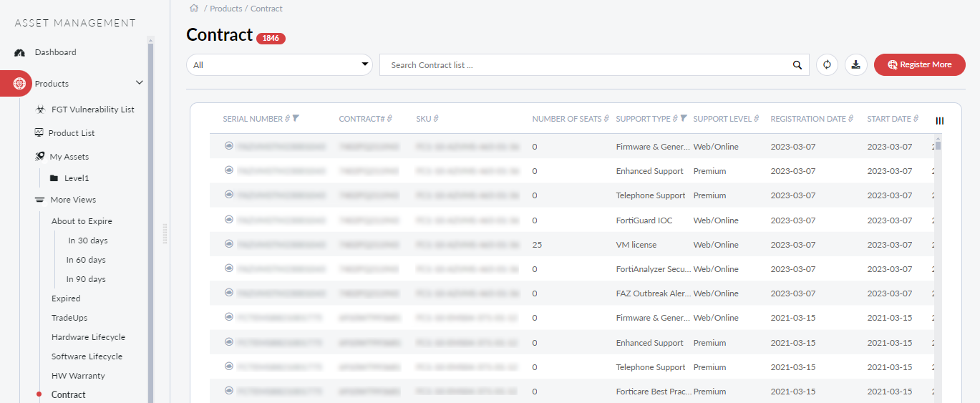The height and width of the screenshot is (403, 980).
Task: Sort by the Support Type header
Action: (x=643, y=119)
